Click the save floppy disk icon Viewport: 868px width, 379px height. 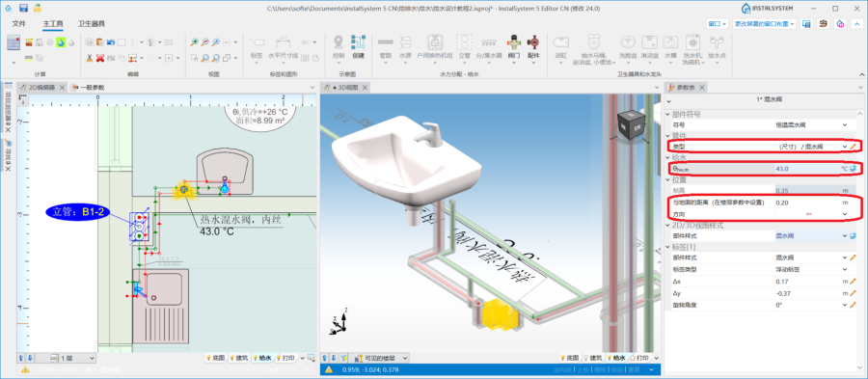[23, 9]
